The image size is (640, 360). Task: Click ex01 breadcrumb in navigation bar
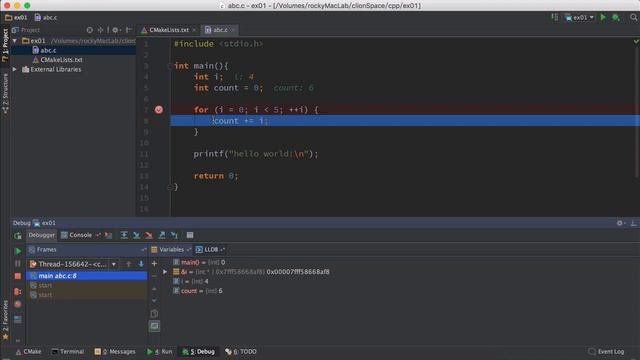pos(16,18)
